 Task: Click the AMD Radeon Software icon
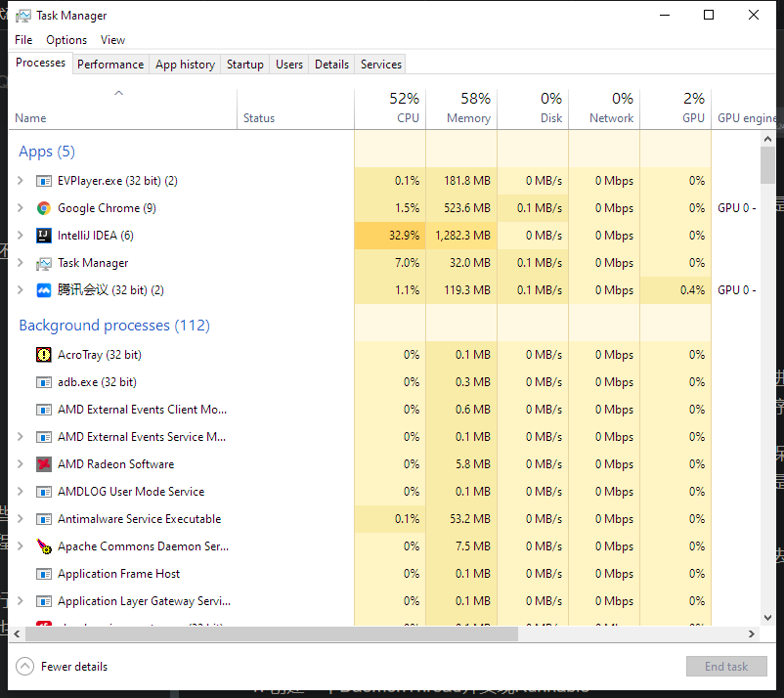pos(43,464)
